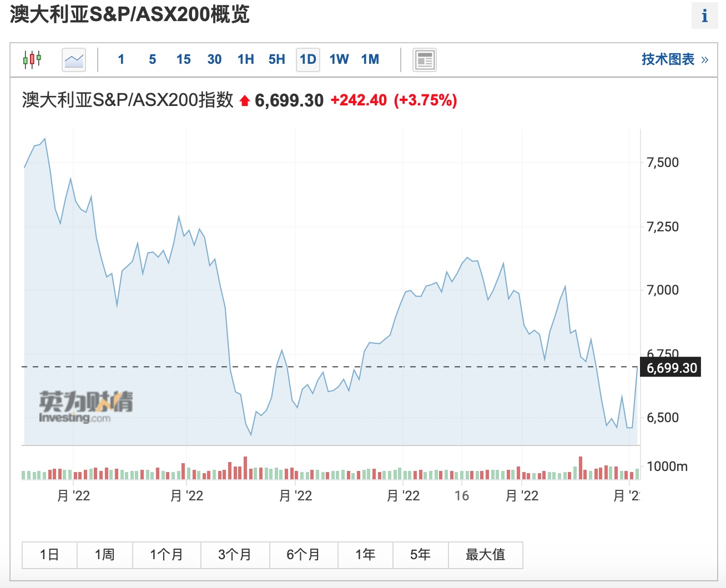
Task: Choose the 30-minute interval
Action: pyautogui.click(x=214, y=59)
